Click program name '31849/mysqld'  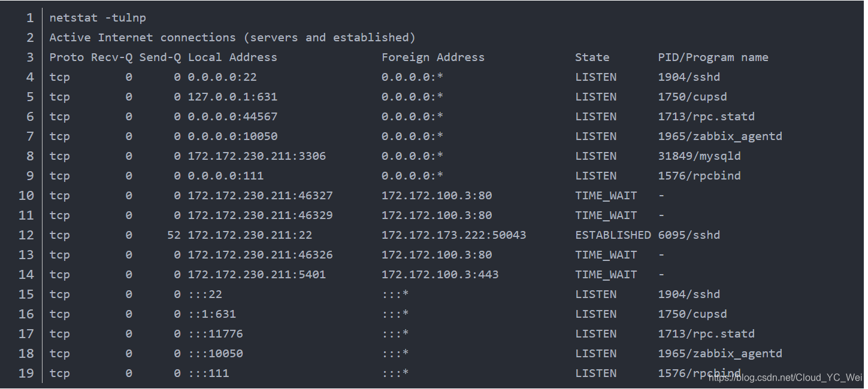point(699,156)
